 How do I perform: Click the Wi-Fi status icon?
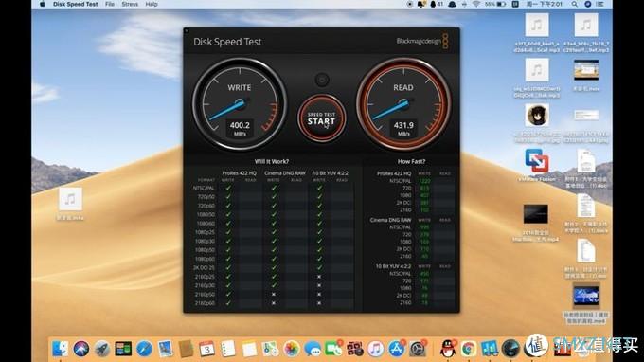coord(476,4)
